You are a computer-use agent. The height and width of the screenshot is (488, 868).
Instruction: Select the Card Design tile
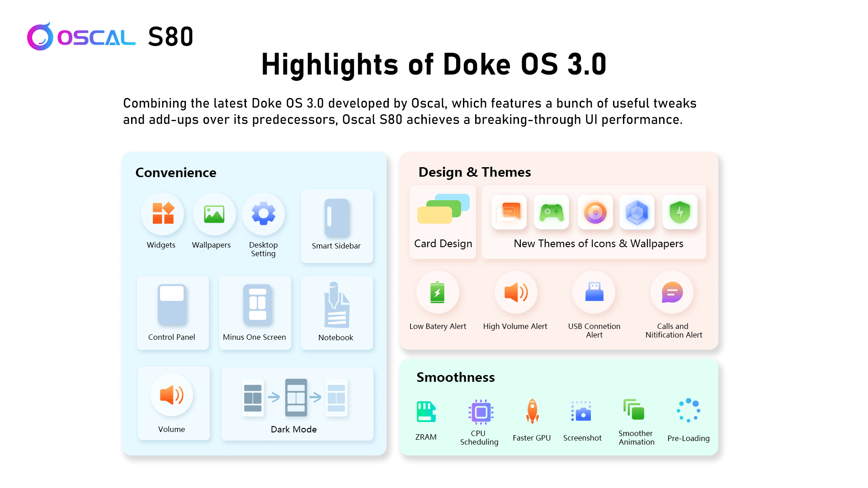pos(443,222)
